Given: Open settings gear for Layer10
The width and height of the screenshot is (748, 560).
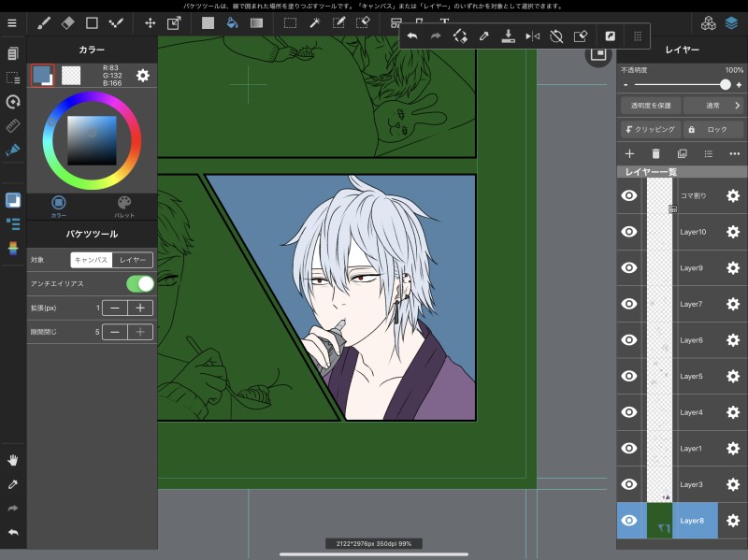Looking at the screenshot, I should 733,232.
